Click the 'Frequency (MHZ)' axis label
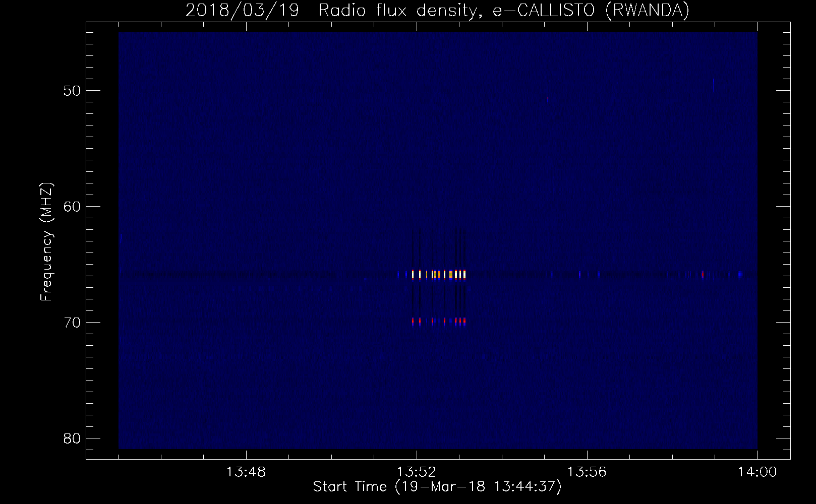Screen dimensions: 816x504 (x=46, y=242)
